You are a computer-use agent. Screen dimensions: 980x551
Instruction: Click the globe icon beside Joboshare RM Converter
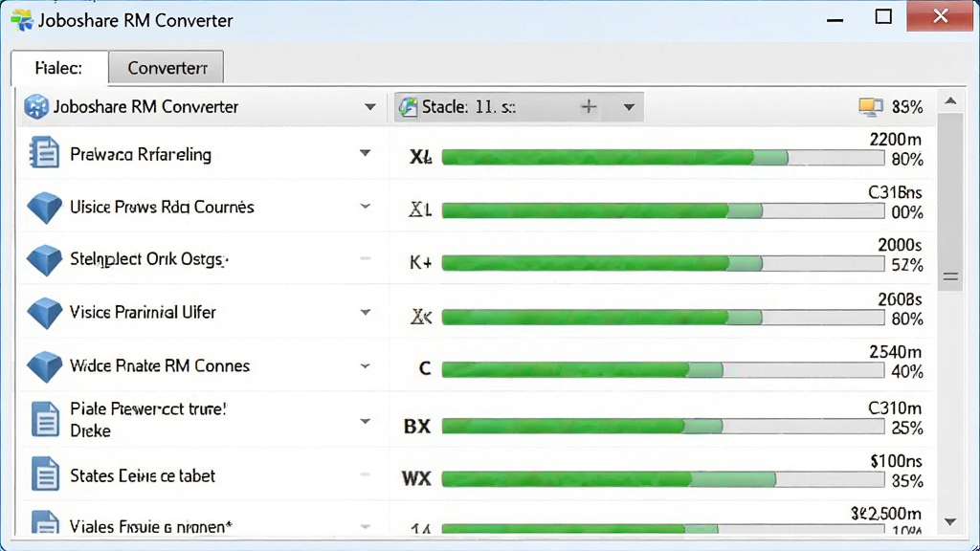[x=36, y=107]
